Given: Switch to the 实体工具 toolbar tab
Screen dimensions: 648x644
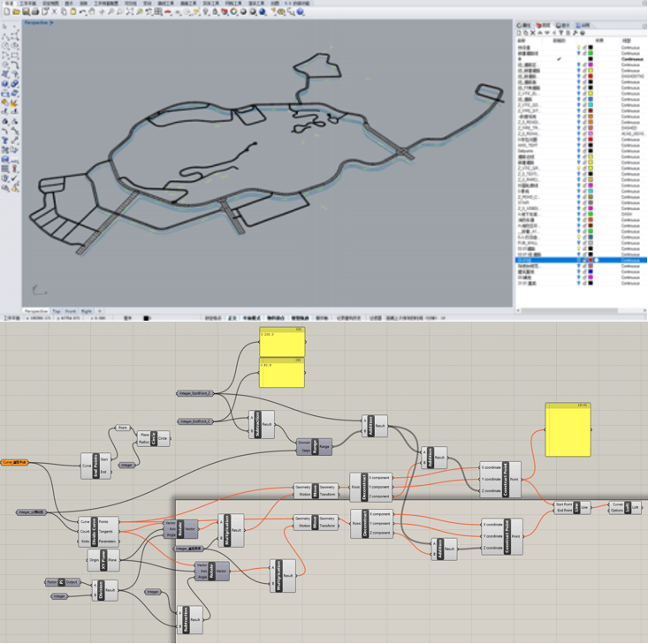Looking at the screenshot, I should pyautogui.click(x=210, y=4).
